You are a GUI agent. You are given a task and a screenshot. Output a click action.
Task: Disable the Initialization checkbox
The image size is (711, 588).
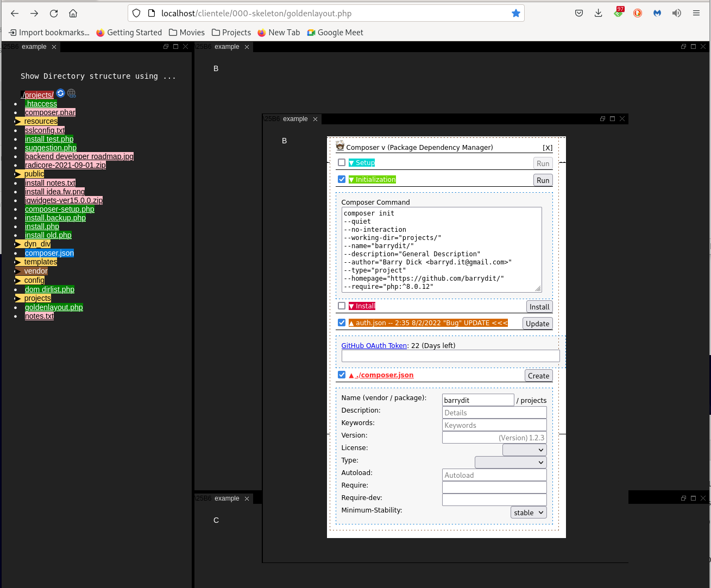(342, 179)
